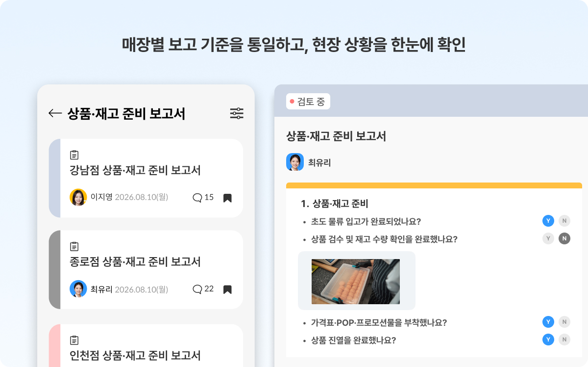Select Y for 가격표·POP·프로모션물 question
The height and width of the screenshot is (367, 588).
(548, 322)
